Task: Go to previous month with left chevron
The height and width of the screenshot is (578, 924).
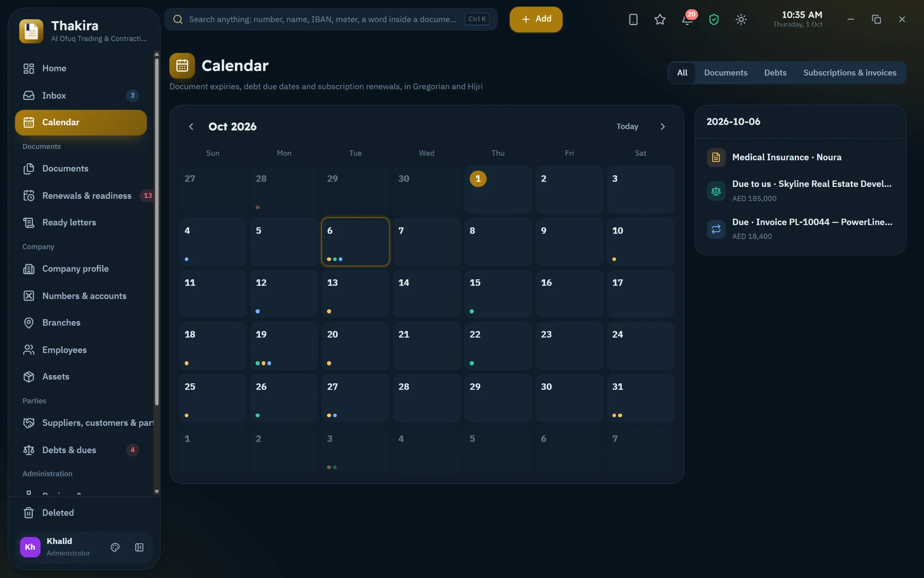Action: click(x=191, y=126)
